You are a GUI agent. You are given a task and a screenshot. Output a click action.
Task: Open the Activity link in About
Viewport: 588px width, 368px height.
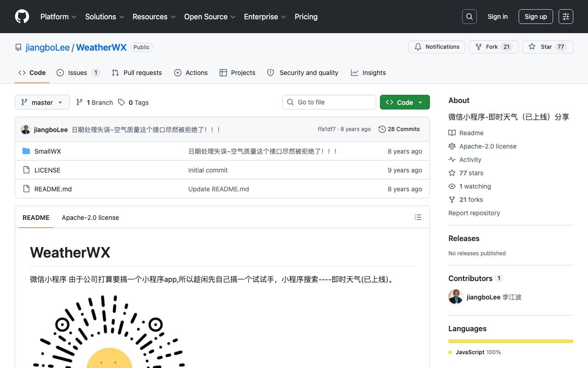click(465, 160)
